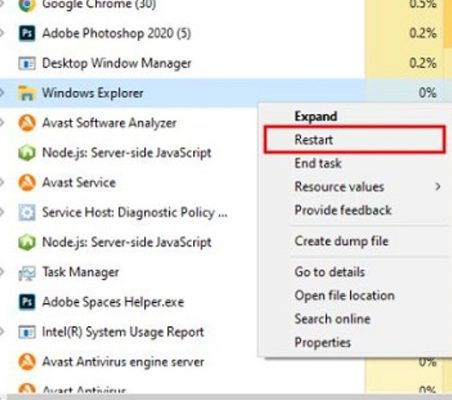Click the Adobe Spaces Helper.exe icon
The image size is (452, 400).
[27, 302]
